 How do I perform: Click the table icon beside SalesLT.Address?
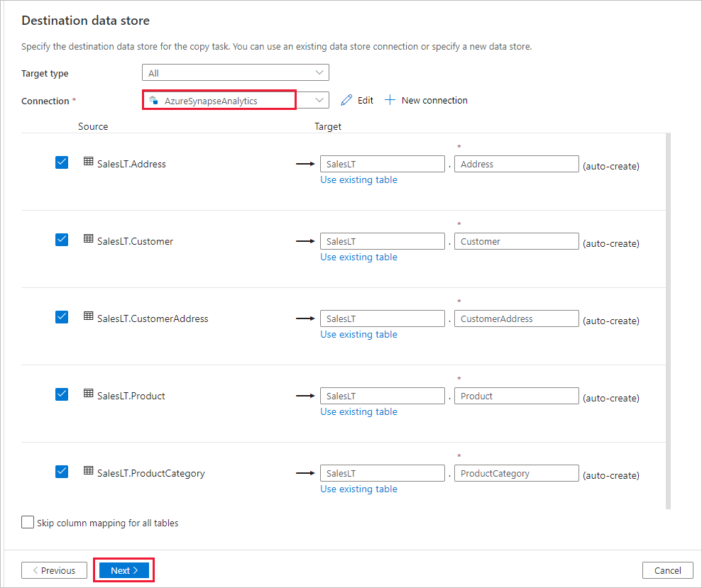click(88, 163)
